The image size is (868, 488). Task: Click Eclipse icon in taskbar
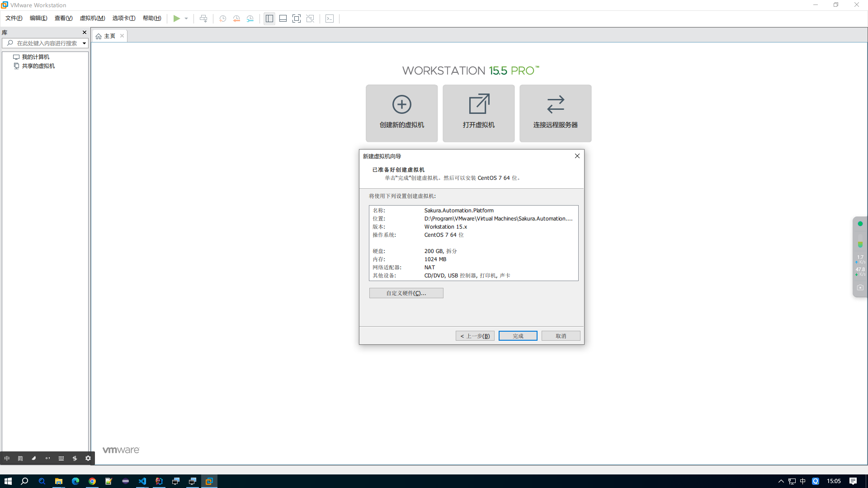126,481
